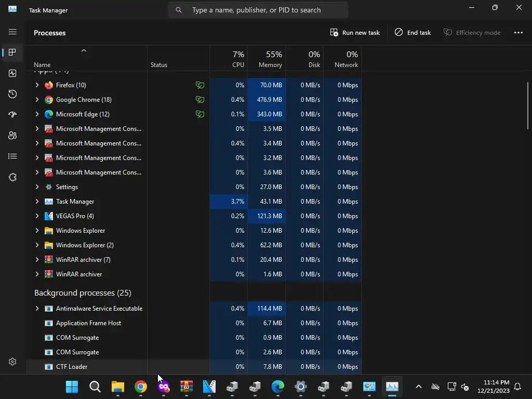This screenshot has height=399, width=532.
Task: Open Windows Start menu on taskbar
Action: 72,387
